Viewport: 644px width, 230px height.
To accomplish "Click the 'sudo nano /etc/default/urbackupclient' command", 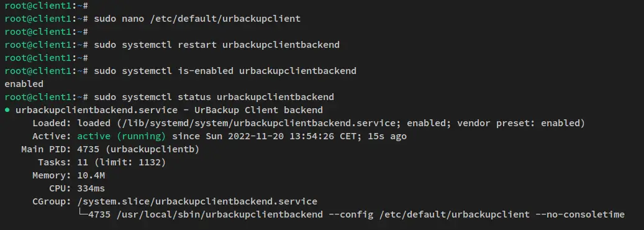I will [197, 19].
